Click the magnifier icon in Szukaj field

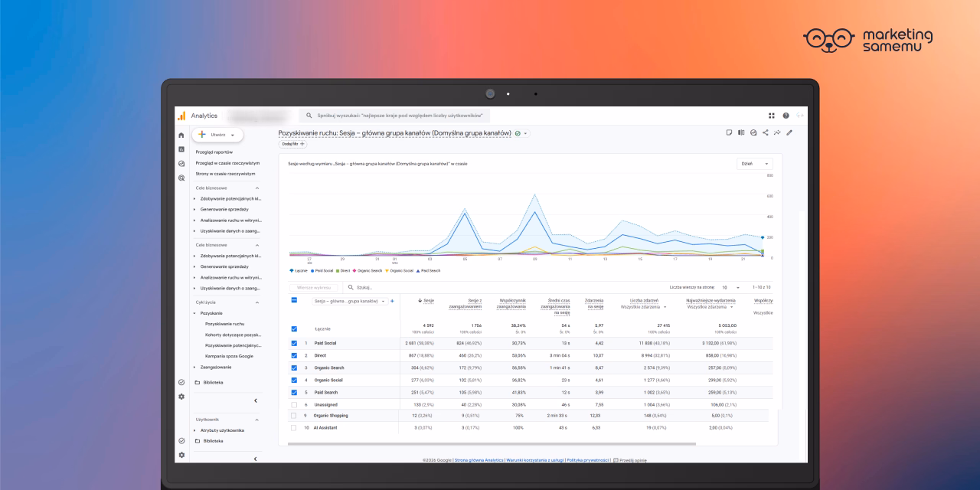tap(351, 287)
